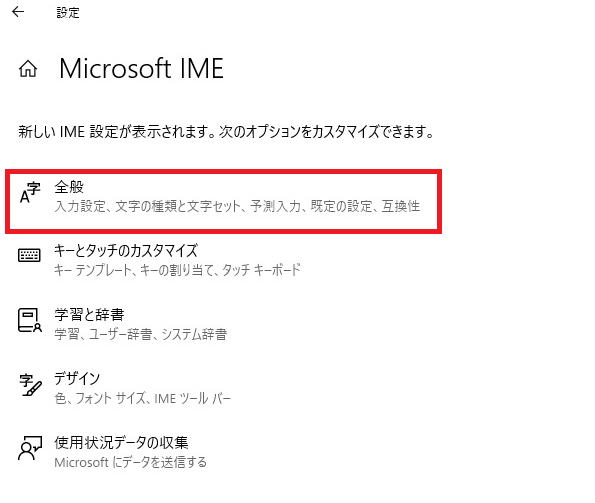The image size is (595, 503).
Task: Select the 入力設定、文字の種類と文字セット description
Action: [x=237, y=206]
